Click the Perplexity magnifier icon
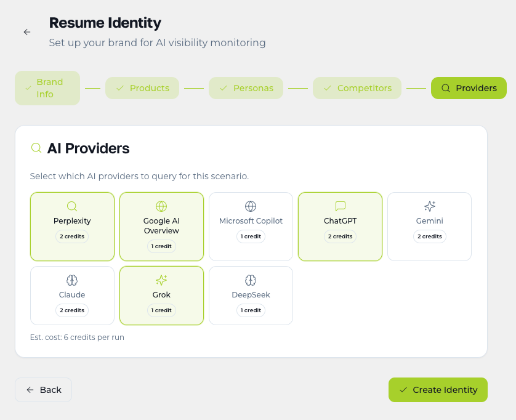The image size is (516, 420). coord(72,206)
